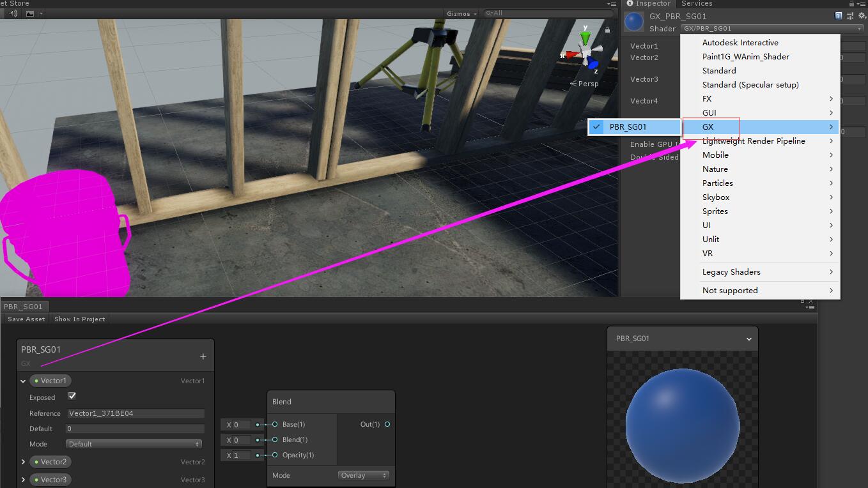This screenshot has height=488, width=868.
Task: Open scene effects image icon
Action: [x=30, y=13]
